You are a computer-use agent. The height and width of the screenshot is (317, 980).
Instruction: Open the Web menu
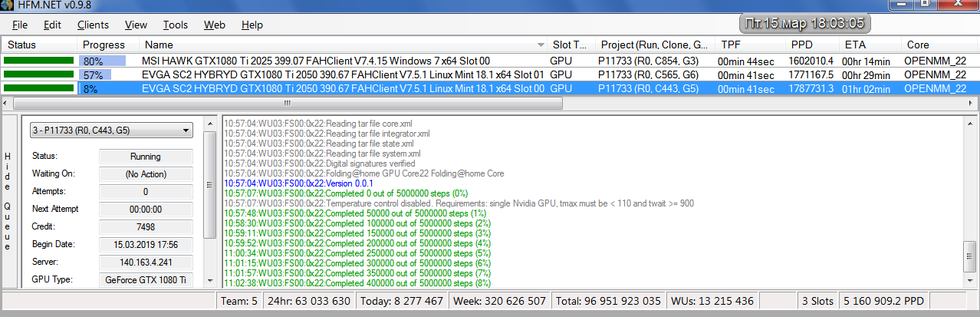(x=215, y=25)
